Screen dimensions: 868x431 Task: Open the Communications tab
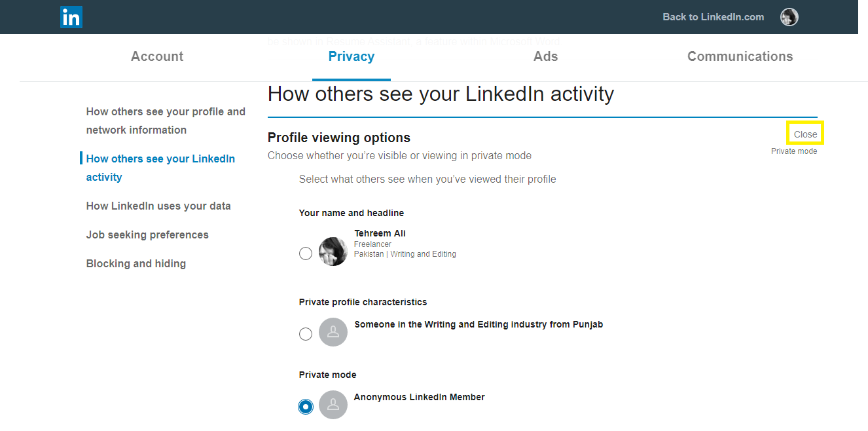[740, 56]
